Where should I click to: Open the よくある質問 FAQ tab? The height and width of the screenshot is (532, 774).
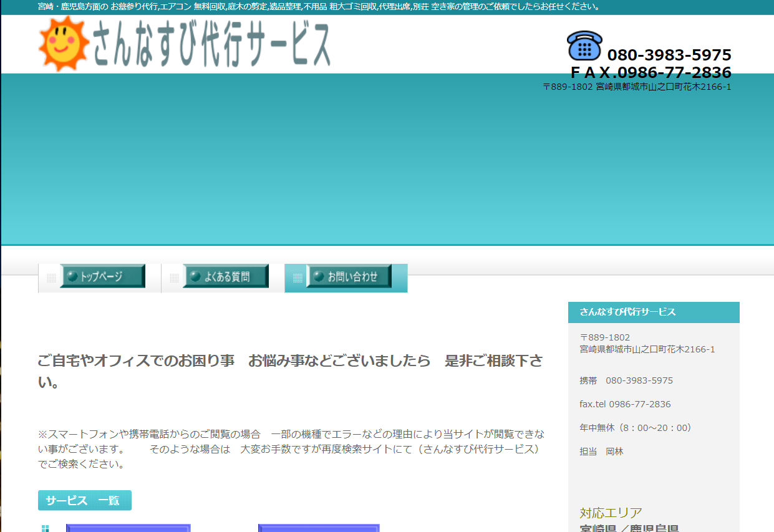225,276
